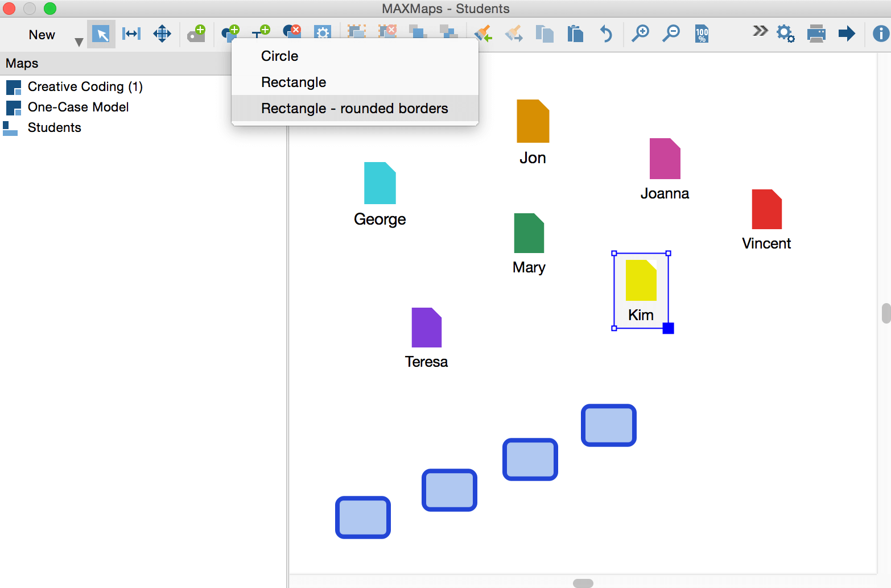891x588 pixels.
Task: Click the paste clipboard icon
Action: click(575, 34)
